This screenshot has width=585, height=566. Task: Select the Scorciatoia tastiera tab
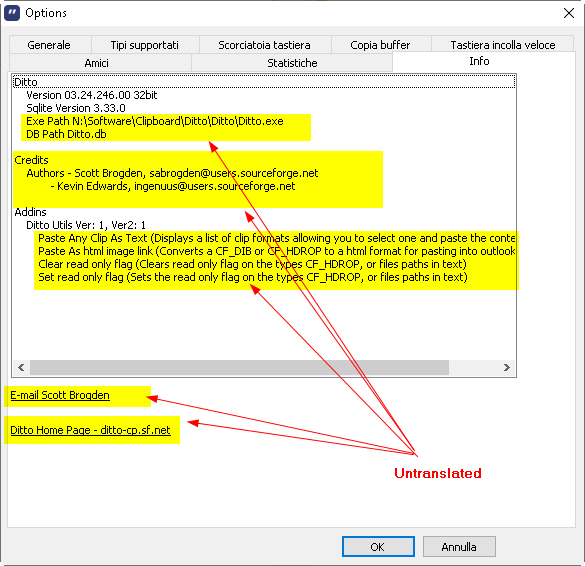(265, 45)
